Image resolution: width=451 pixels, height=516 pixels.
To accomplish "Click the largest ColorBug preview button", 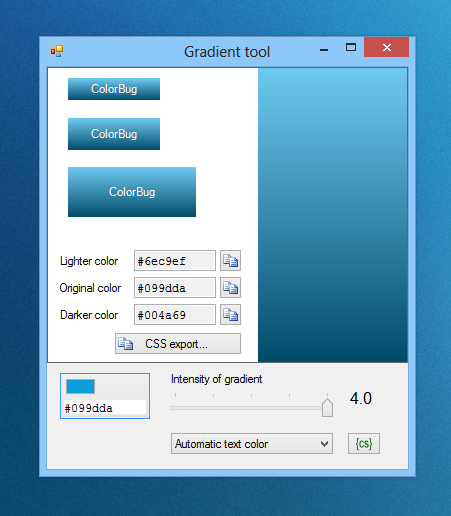I will (132, 192).
